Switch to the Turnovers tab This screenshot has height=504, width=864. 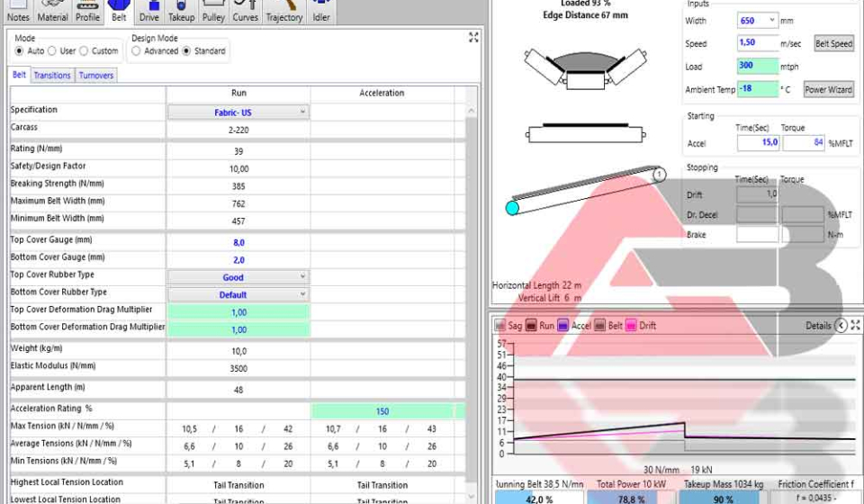pos(96,76)
